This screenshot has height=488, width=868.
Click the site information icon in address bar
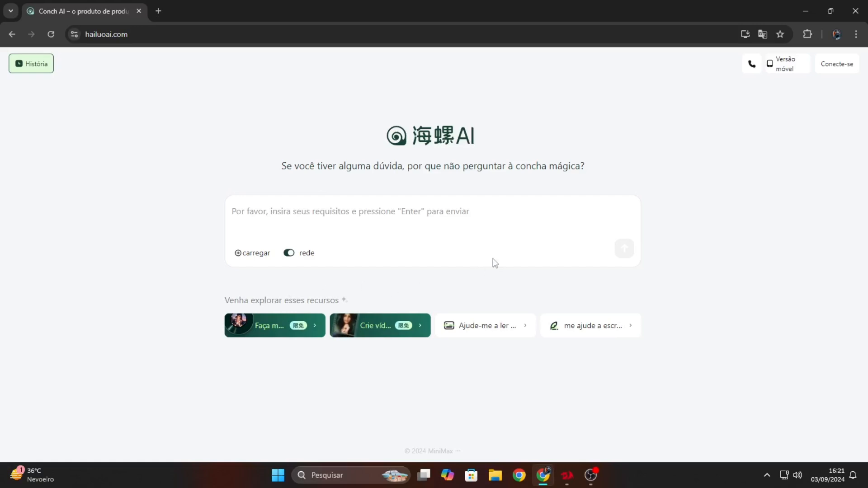point(75,34)
